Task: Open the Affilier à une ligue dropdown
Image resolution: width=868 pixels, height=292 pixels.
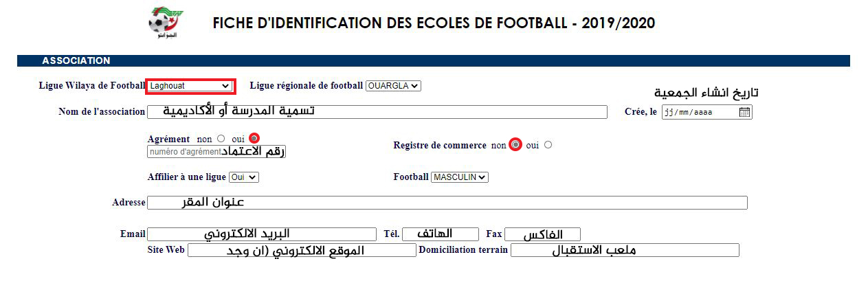Action: [243, 177]
